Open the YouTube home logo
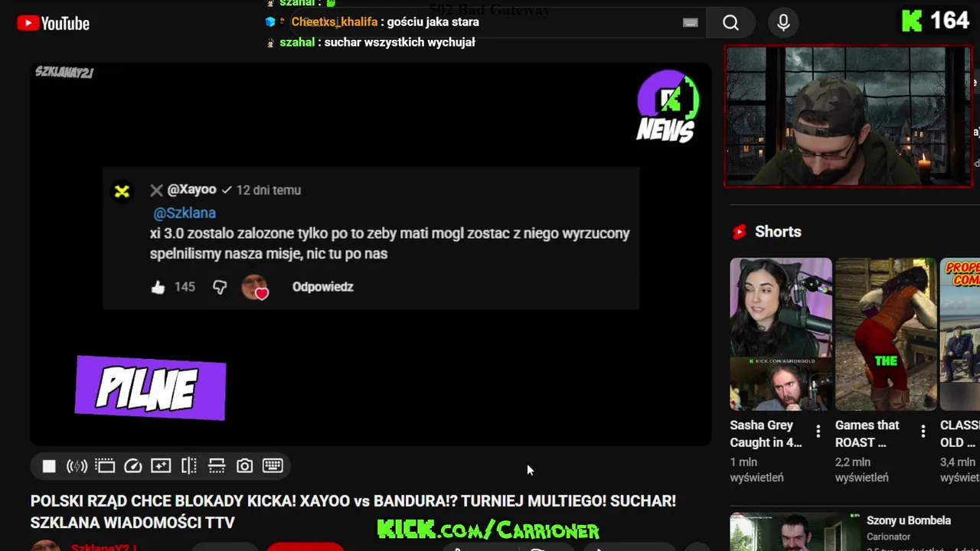This screenshot has height=551, width=980. coord(54,24)
